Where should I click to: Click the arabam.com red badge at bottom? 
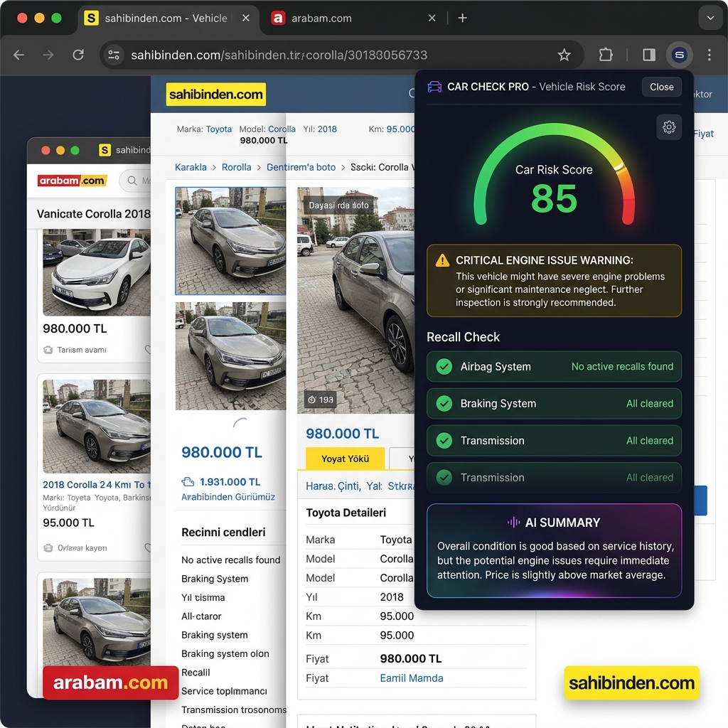tap(110, 682)
